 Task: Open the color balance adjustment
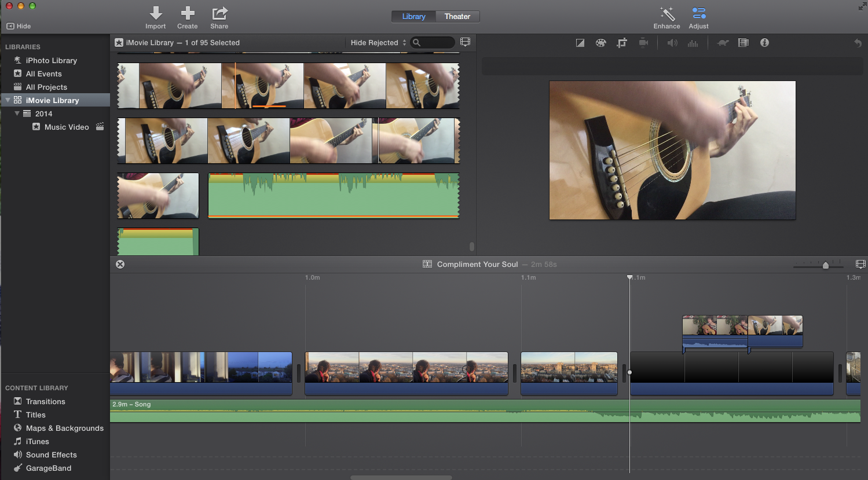[x=580, y=43]
